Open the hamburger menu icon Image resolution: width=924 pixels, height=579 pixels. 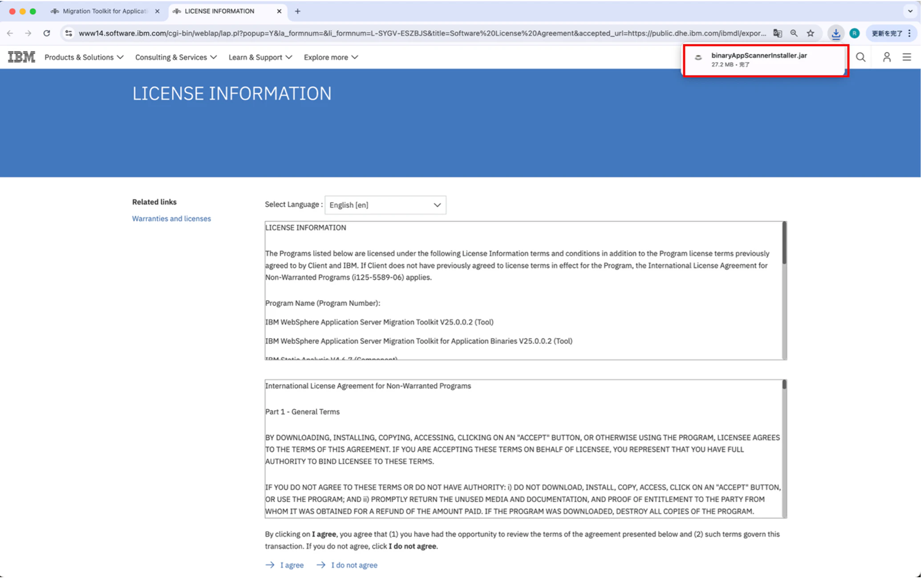[907, 57]
